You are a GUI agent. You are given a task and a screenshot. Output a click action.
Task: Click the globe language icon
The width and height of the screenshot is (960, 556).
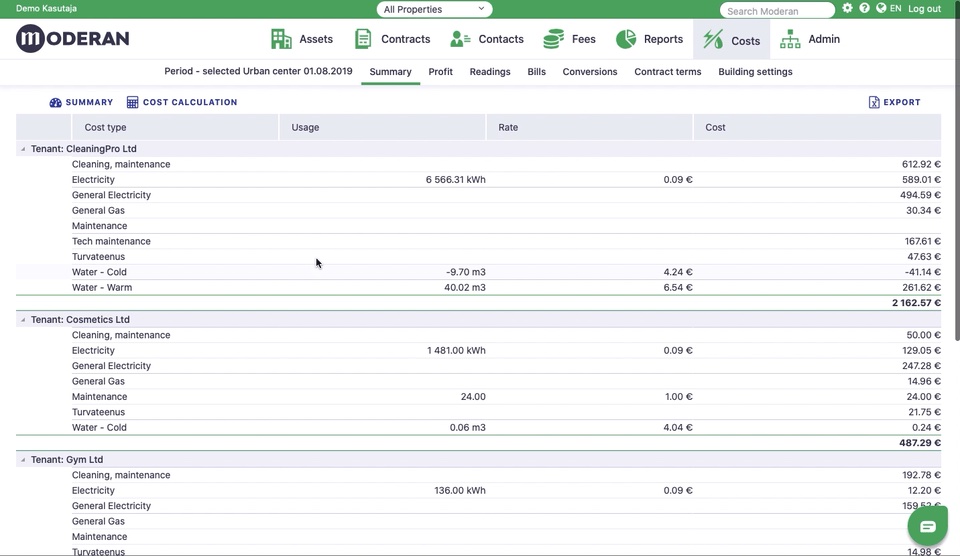tap(881, 8)
